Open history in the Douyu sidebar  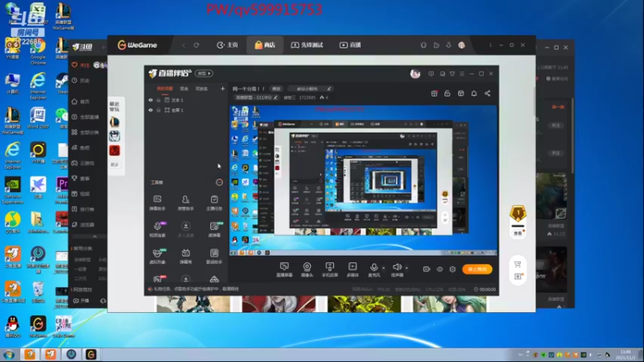(80, 80)
